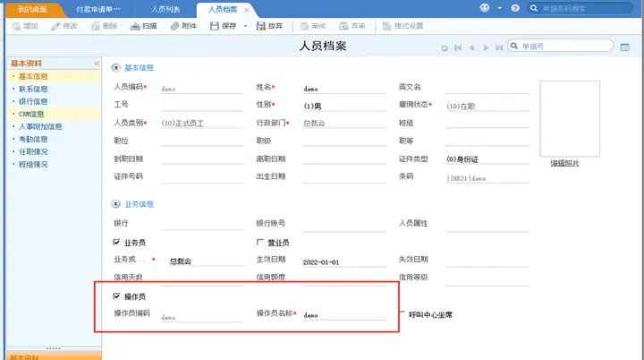Toggle the 操作员 checkbox
Image resolution: width=644 pixels, height=360 pixels.
point(116,296)
